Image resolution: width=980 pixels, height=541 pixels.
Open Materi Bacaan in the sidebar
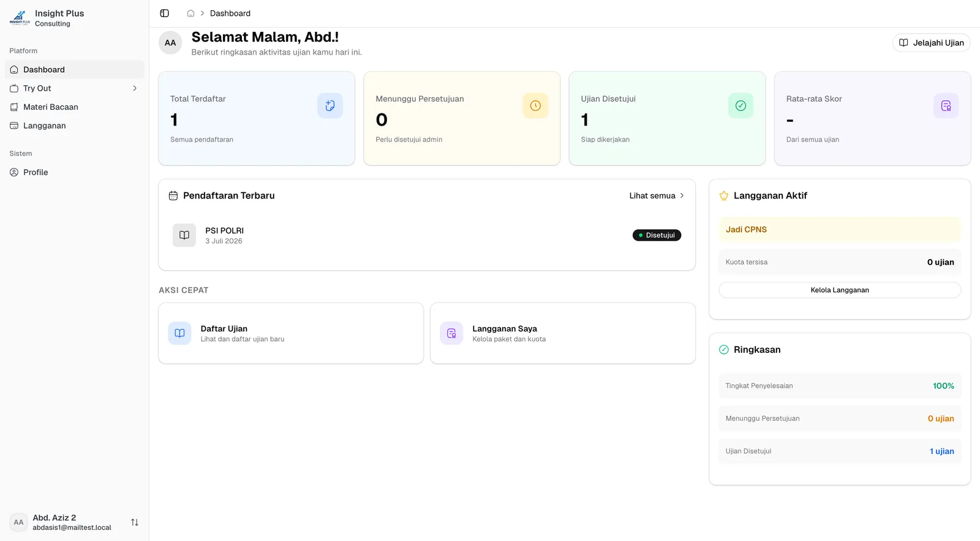75,107
